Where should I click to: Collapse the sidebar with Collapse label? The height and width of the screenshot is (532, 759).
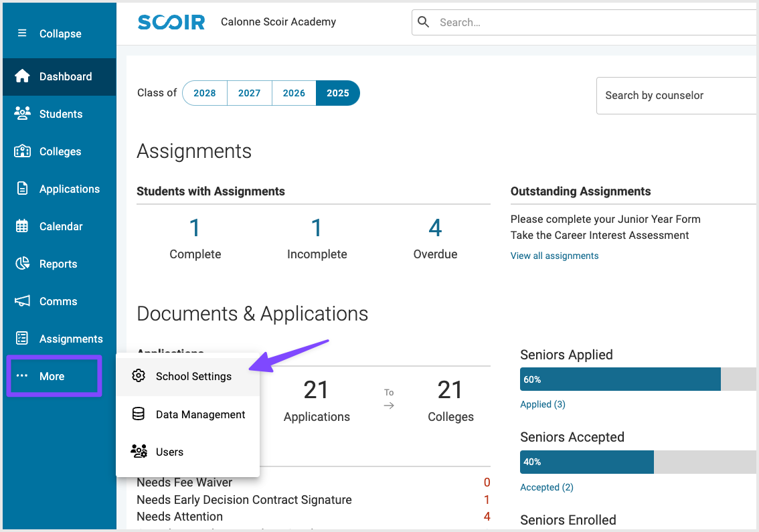(60, 34)
